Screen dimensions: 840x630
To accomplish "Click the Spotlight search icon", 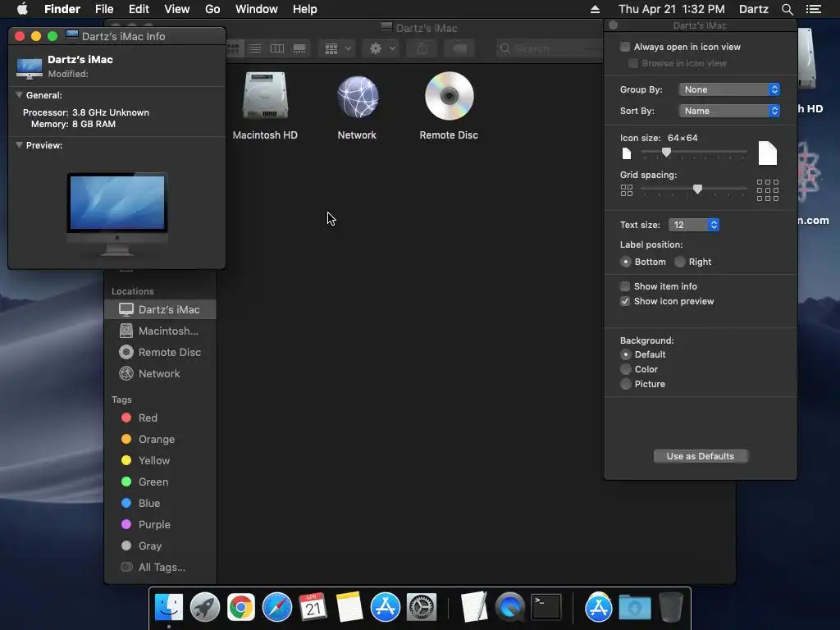I will coord(787,9).
